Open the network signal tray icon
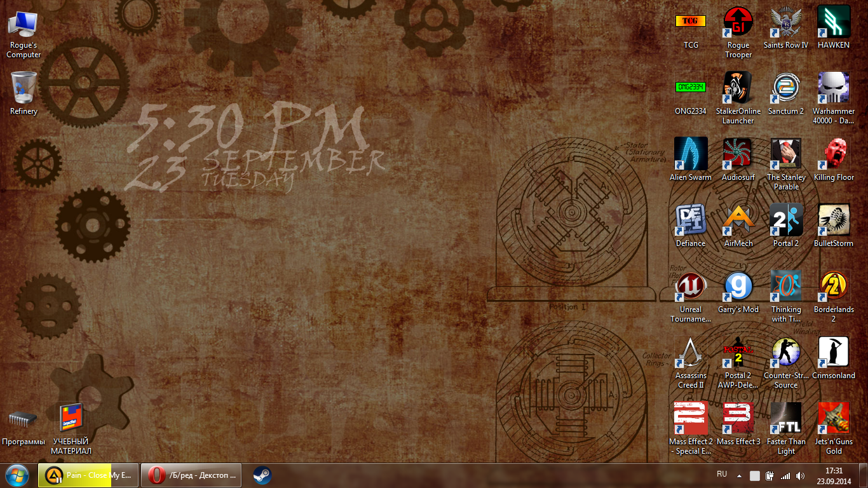The image size is (868, 488). click(785, 475)
